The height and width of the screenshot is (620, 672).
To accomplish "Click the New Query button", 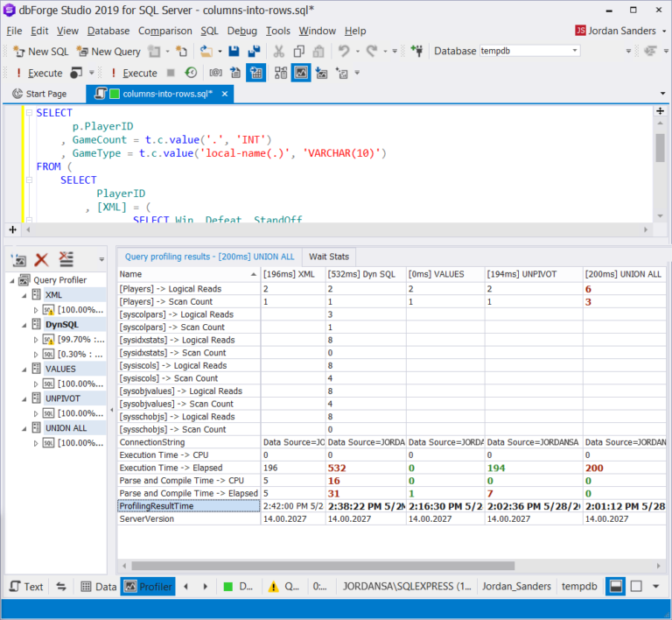I will coord(108,52).
